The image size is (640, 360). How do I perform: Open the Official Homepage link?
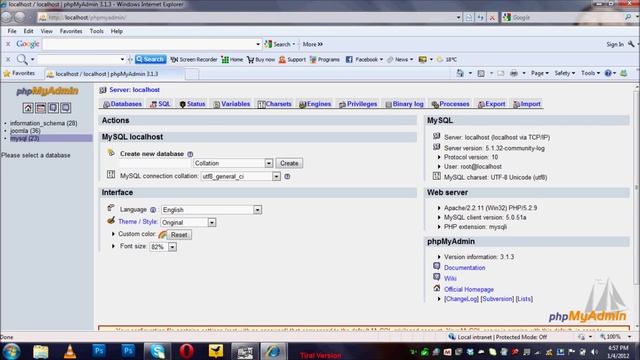[469, 289]
